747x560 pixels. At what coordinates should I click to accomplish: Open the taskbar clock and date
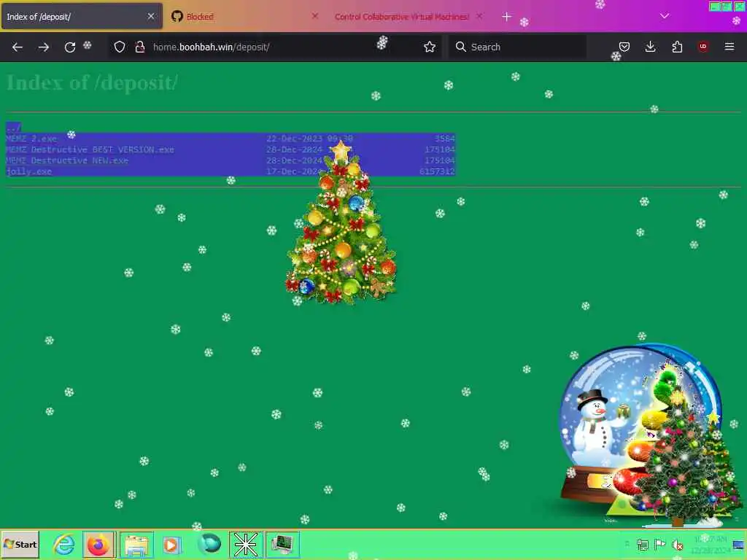(711, 544)
